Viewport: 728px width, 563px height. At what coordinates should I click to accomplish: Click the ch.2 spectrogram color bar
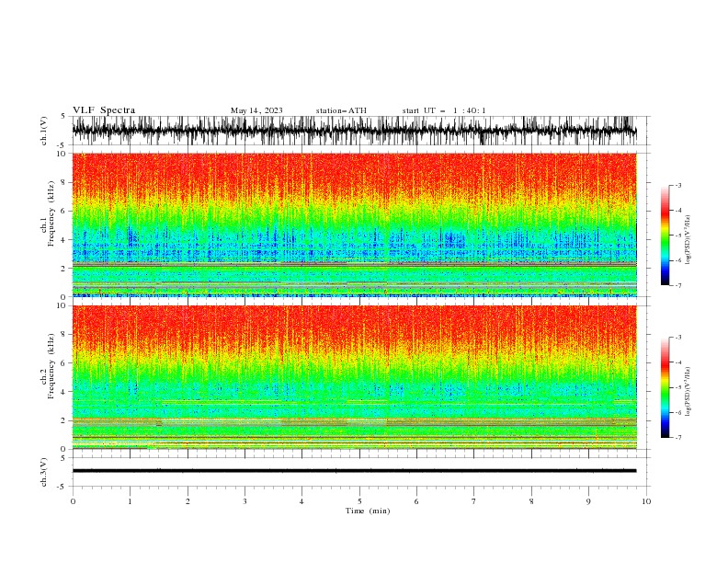[665, 387]
